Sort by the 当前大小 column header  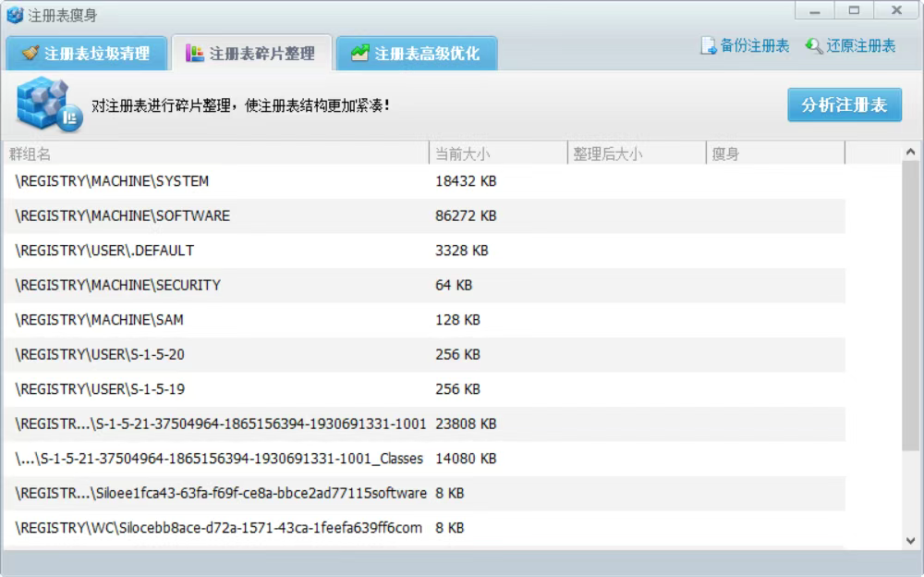(497, 153)
